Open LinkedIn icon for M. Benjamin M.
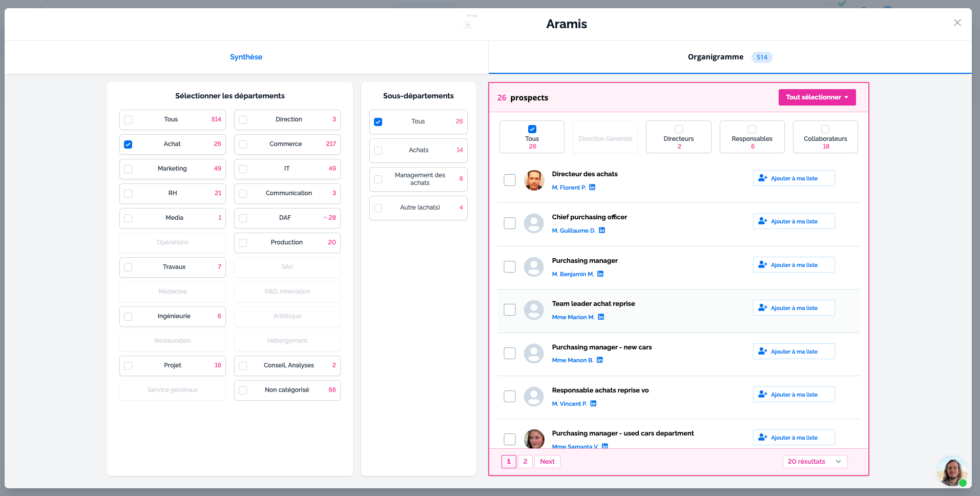Viewport: 980px width, 496px height. coord(600,274)
